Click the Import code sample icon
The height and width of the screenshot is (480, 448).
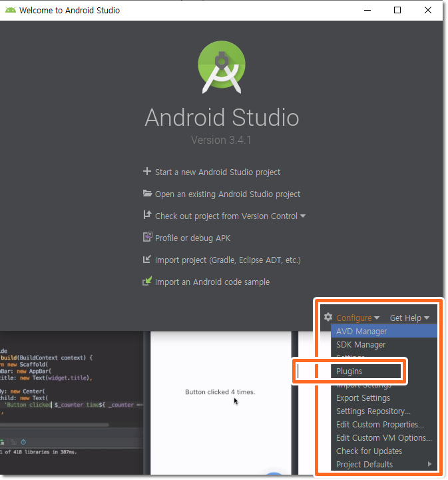click(x=147, y=281)
